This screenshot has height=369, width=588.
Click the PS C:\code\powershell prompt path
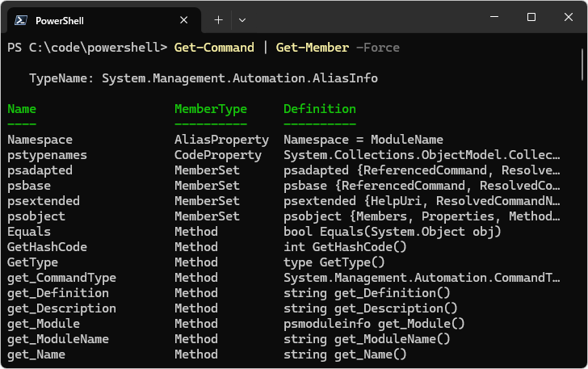coord(86,48)
